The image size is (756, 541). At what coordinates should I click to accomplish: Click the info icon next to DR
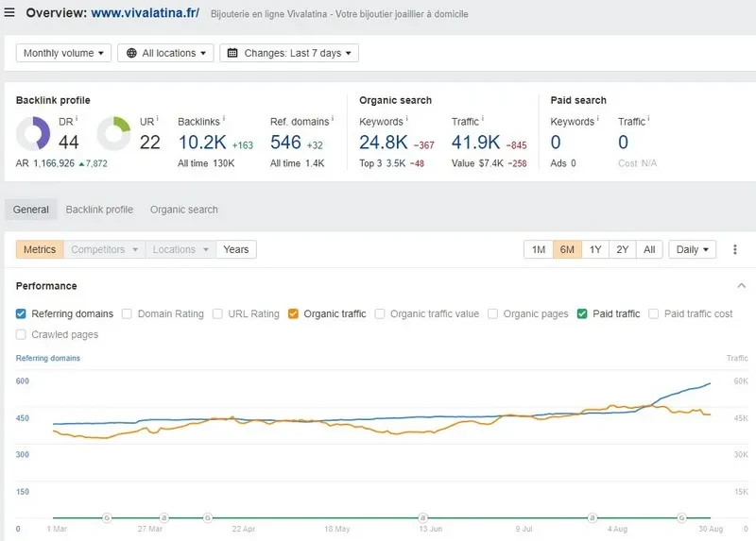[77, 118]
